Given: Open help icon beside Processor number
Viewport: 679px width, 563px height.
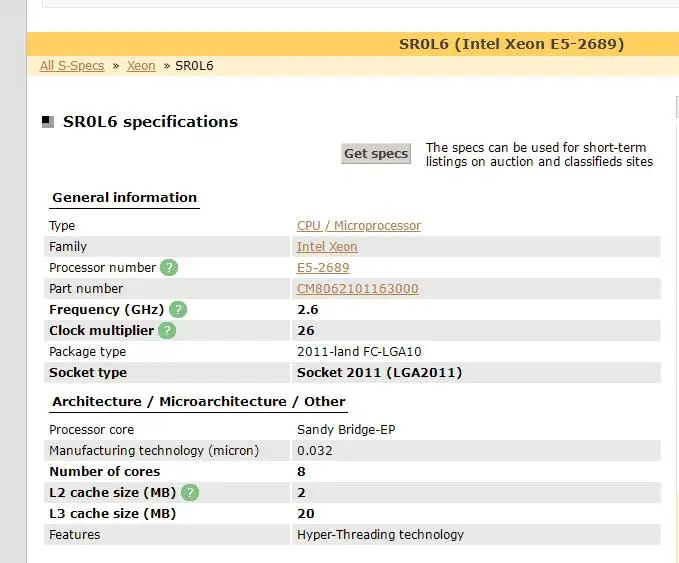Looking at the screenshot, I should pyautogui.click(x=169, y=268).
